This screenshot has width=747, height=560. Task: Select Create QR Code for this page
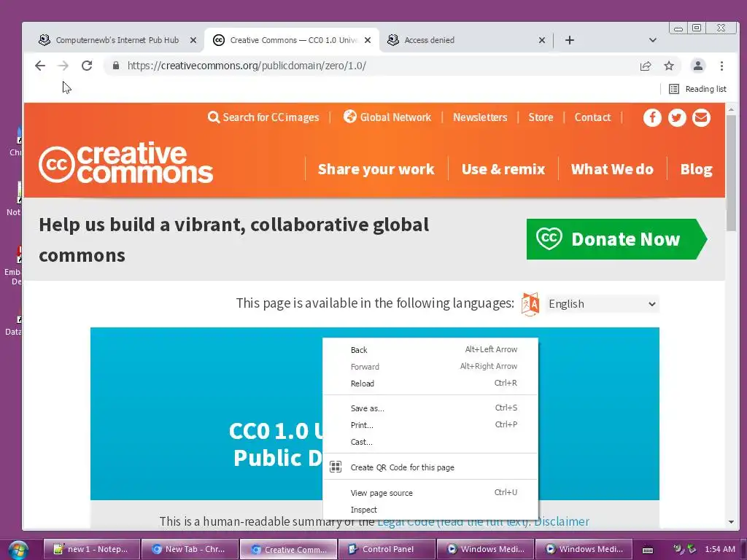430,467
